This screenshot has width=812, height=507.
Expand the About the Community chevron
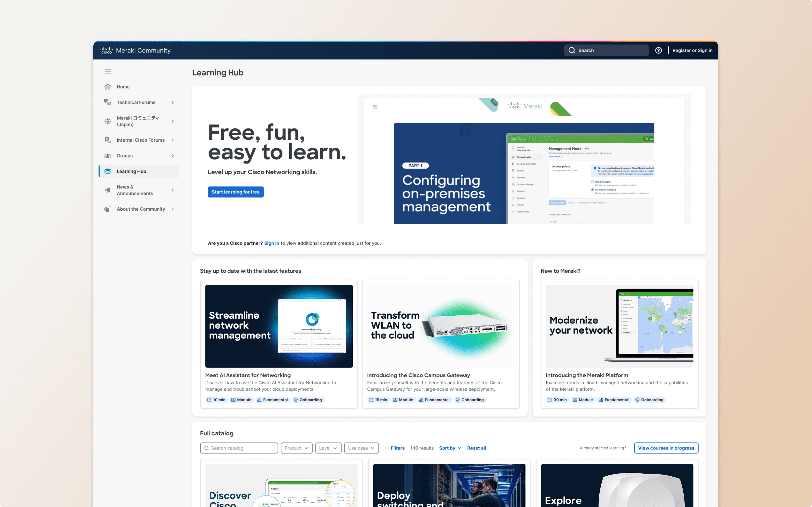point(173,209)
